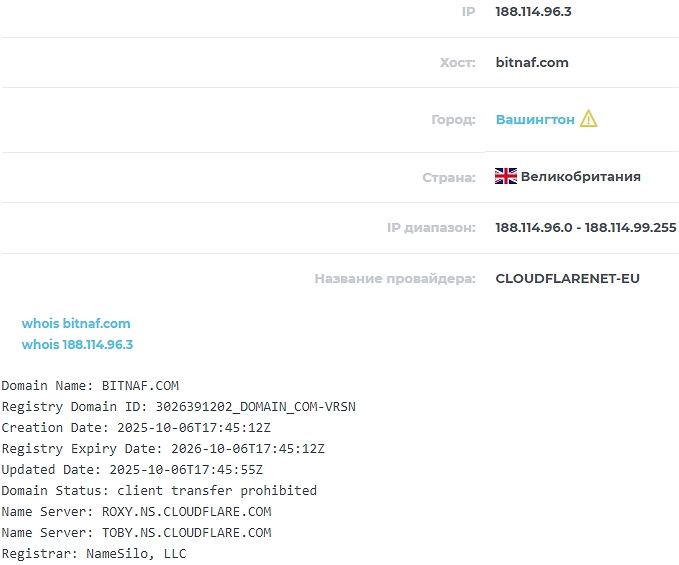Open the whois bitnaf.com link
The width and height of the screenshot is (679, 565).
[x=76, y=323]
